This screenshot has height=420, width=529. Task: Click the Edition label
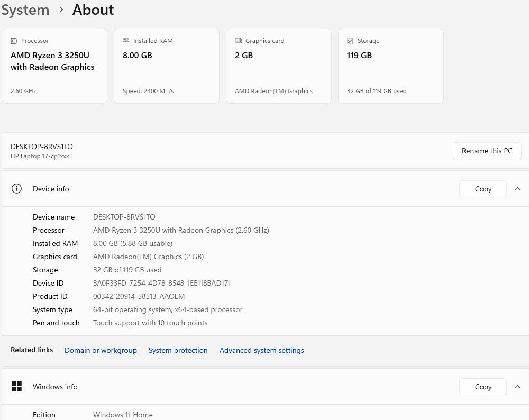[44, 415]
